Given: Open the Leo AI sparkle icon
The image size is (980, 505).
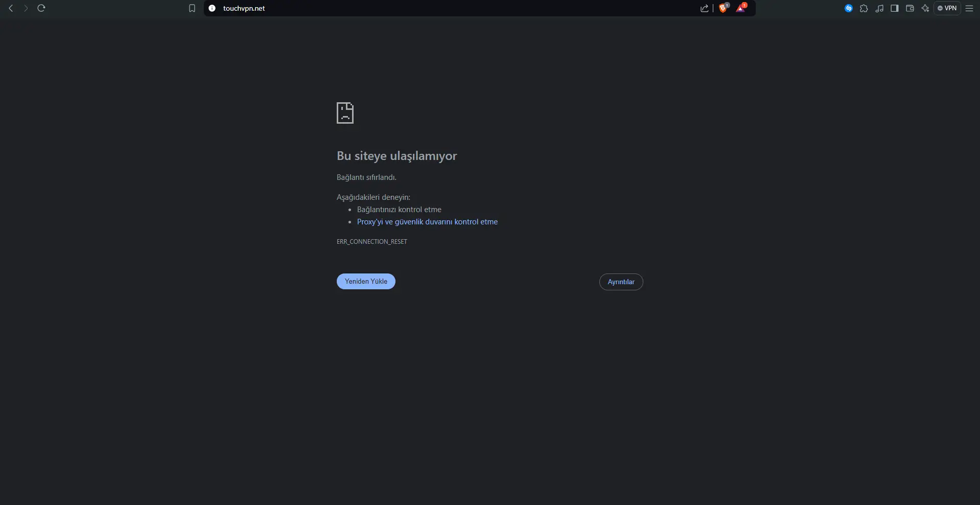Looking at the screenshot, I should 925,8.
